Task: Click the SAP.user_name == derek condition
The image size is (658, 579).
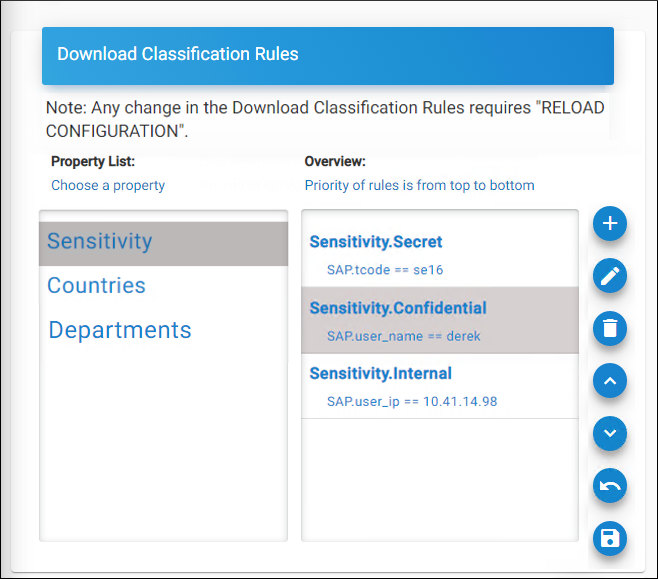Action: (403, 336)
